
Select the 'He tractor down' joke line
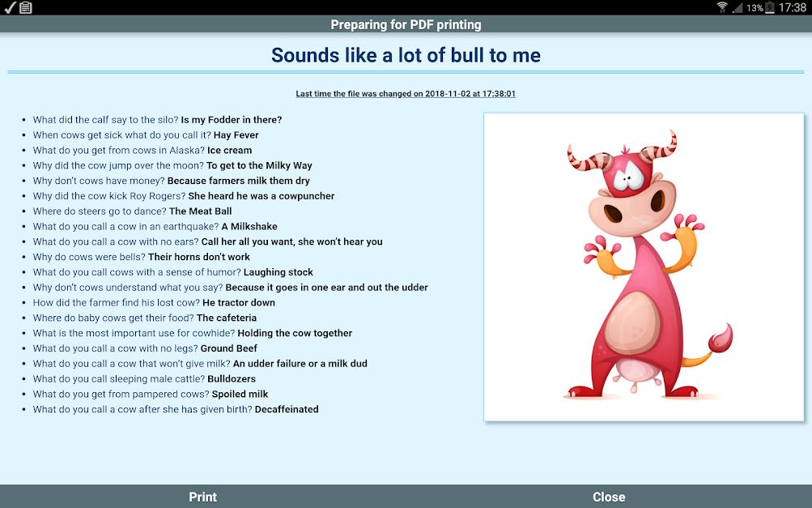tap(154, 302)
